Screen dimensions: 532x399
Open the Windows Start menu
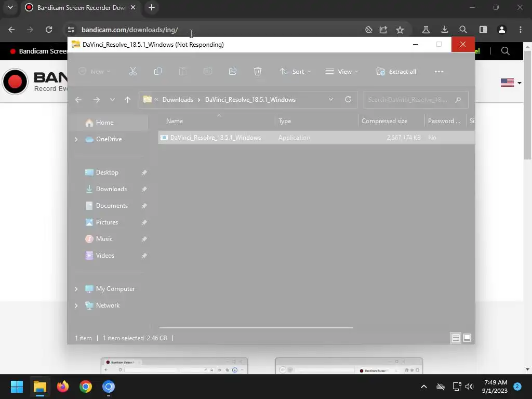[17, 387]
